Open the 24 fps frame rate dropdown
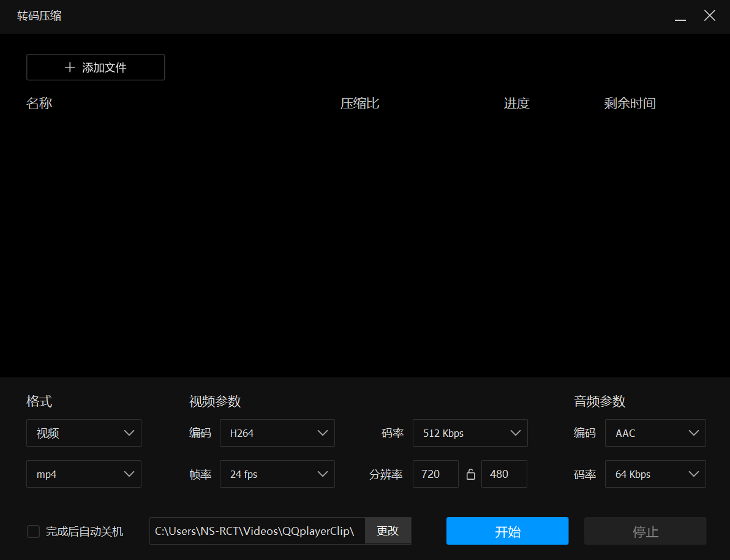Viewport: 730px width, 560px height. (x=277, y=474)
